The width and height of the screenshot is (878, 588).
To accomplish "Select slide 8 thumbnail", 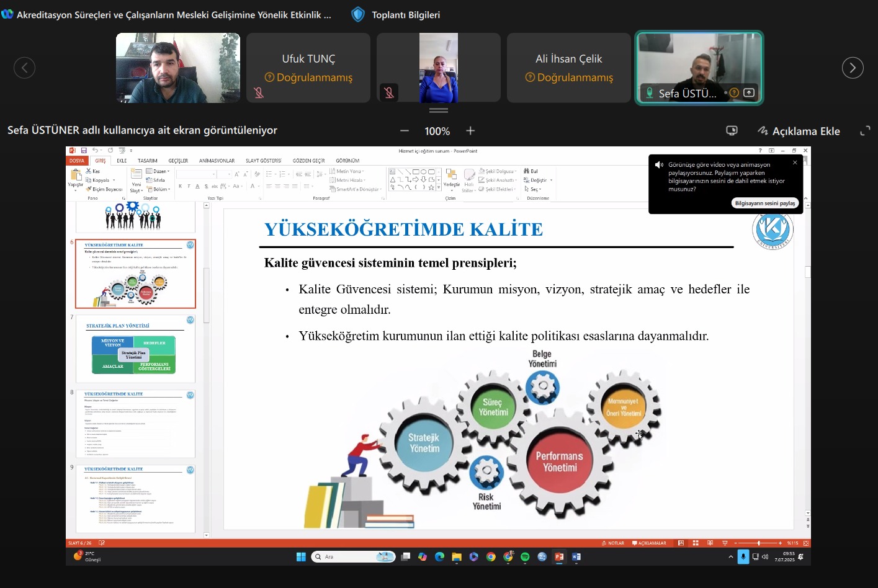I will pos(135,424).
